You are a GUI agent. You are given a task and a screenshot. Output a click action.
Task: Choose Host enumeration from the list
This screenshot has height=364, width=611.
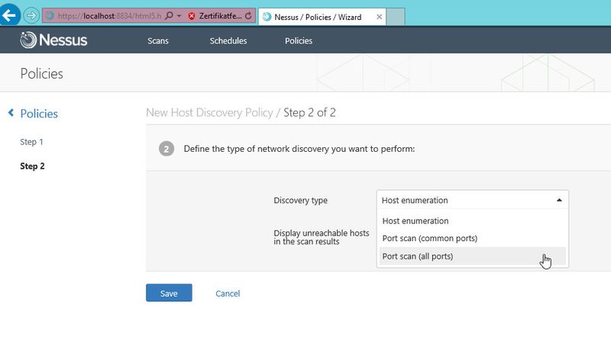(472, 221)
